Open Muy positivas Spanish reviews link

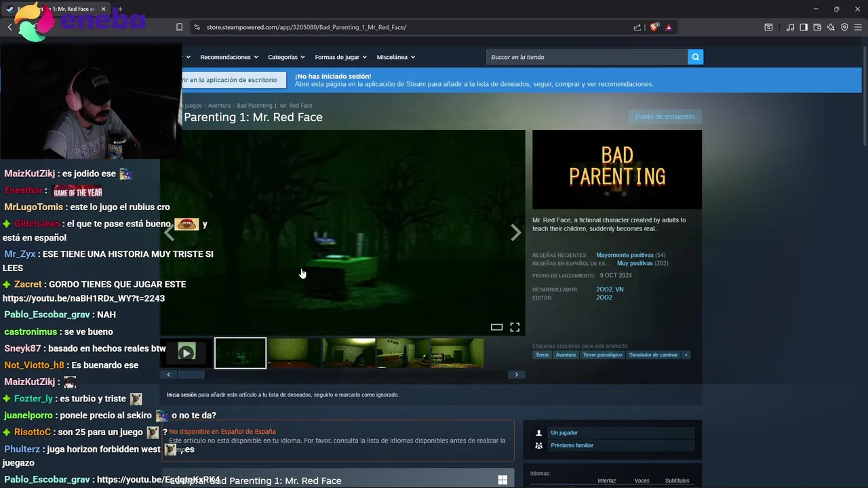click(x=635, y=263)
